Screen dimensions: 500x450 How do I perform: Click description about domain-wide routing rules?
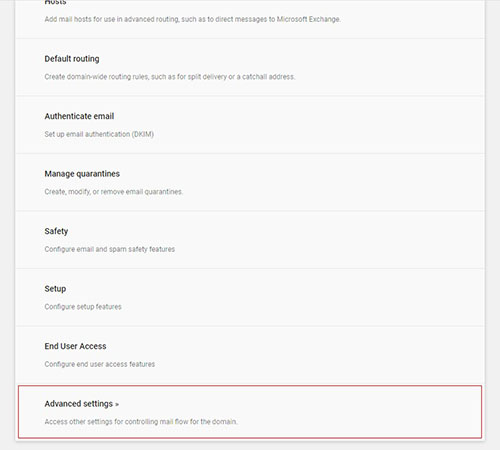[170, 77]
